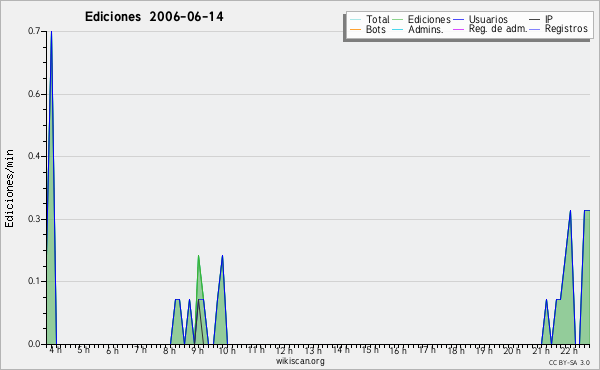Click the '19 h' x-axis label
Image resolution: width=600 pixels, height=370 pixels.
point(484,350)
